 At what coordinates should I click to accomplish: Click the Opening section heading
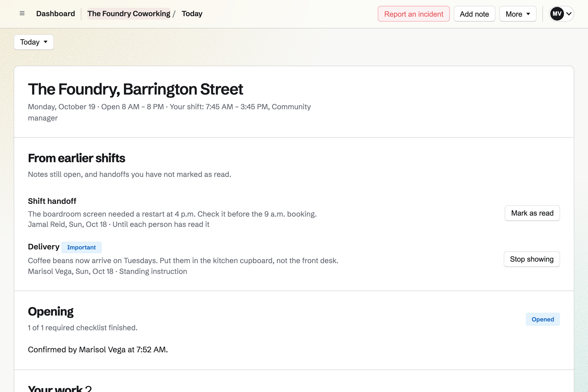click(x=51, y=311)
